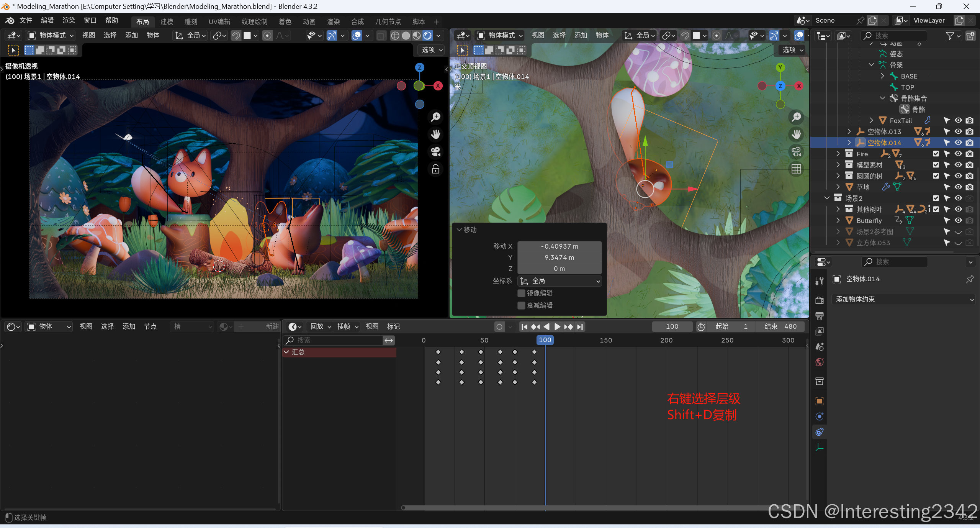This screenshot has width=980, height=528.
Task: Enable the 衰减编辑 checkbox
Action: [521, 305]
